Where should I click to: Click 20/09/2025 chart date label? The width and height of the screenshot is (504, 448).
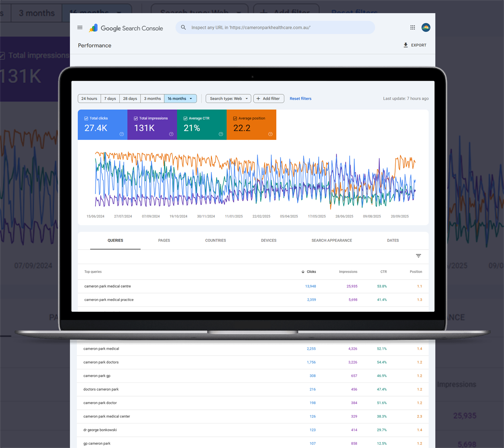tap(399, 216)
